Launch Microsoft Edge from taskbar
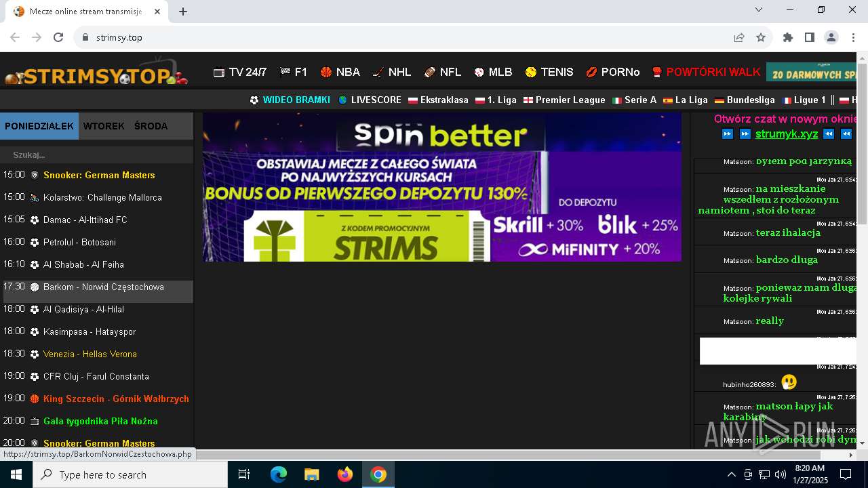This screenshot has width=868, height=488. pyautogui.click(x=279, y=474)
